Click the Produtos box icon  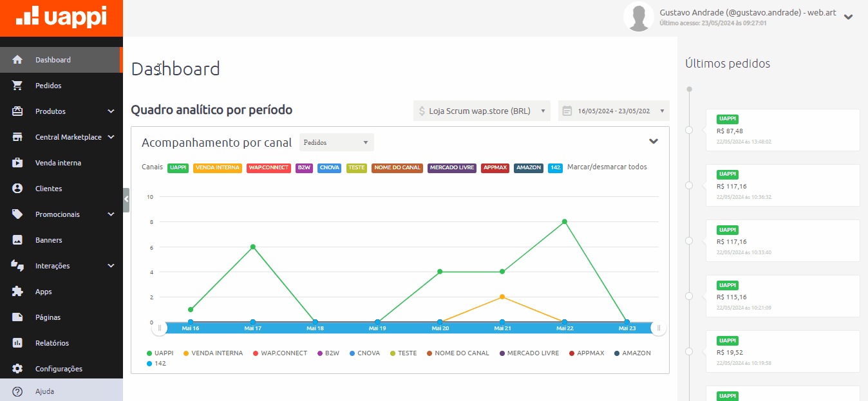pyautogui.click(x=17, y=111)
